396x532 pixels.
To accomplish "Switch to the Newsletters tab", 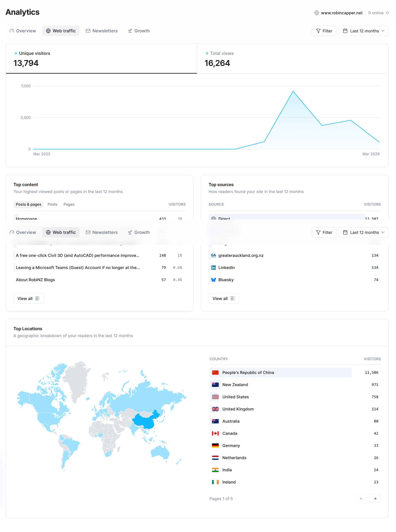I will (x=105, y=31).
